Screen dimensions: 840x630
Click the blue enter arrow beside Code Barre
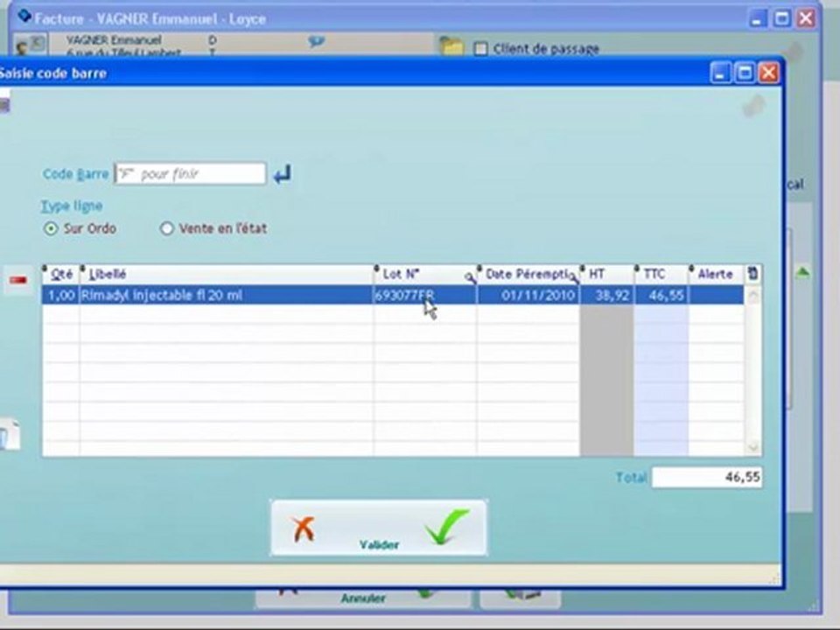pyautogui.click(x=283, y=174)
